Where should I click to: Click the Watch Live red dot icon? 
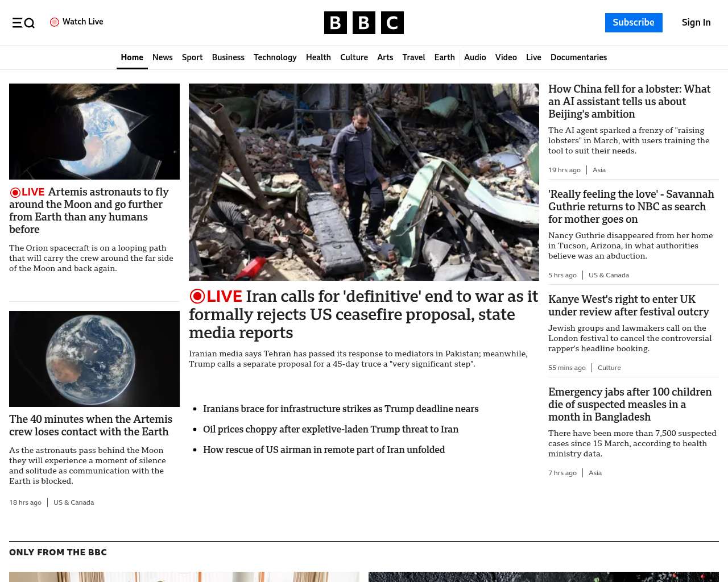pyautogui.click(x=55, y=22)
